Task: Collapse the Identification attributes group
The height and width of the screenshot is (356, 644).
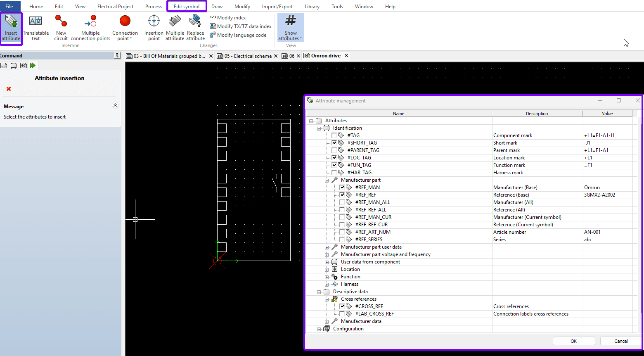Action: [319, 128]
